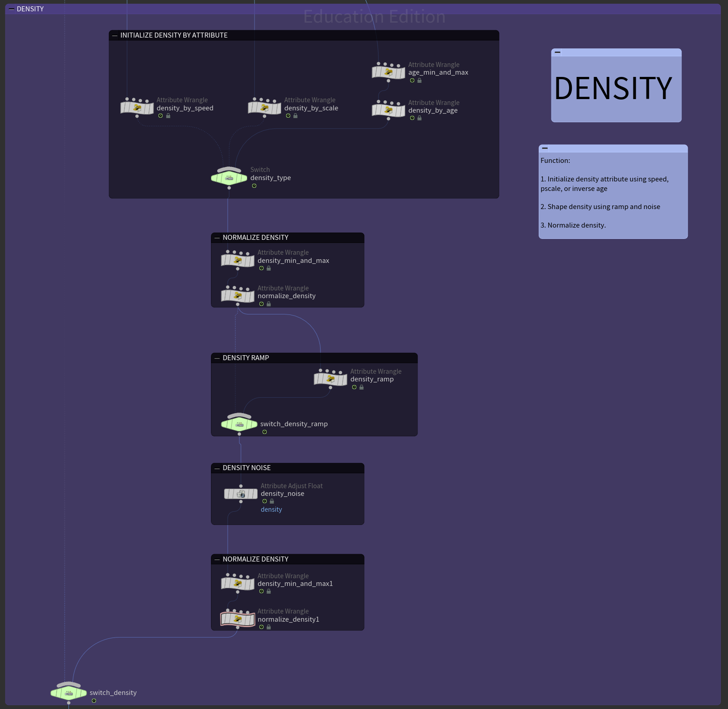This screenshot has height=709, width=728.
Task: Select the switch_density_ramp node icon
Action: pyautogui.click(x=239, y=424)
